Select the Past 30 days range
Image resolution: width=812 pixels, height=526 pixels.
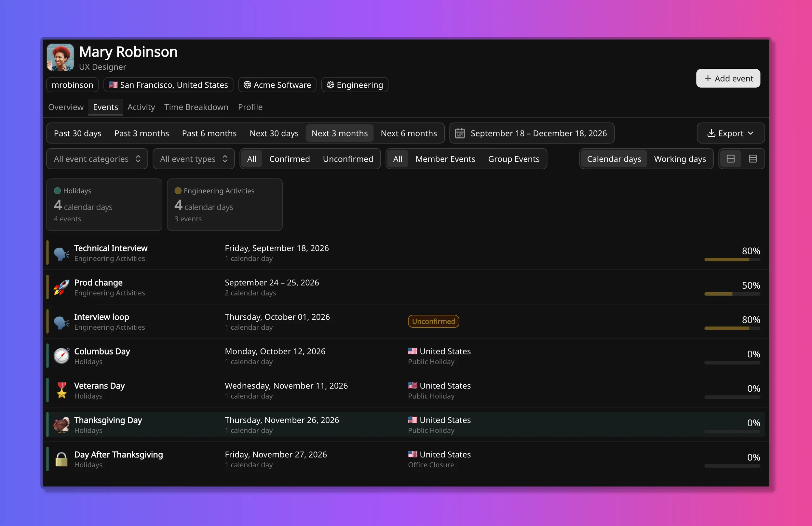[77, 133]
